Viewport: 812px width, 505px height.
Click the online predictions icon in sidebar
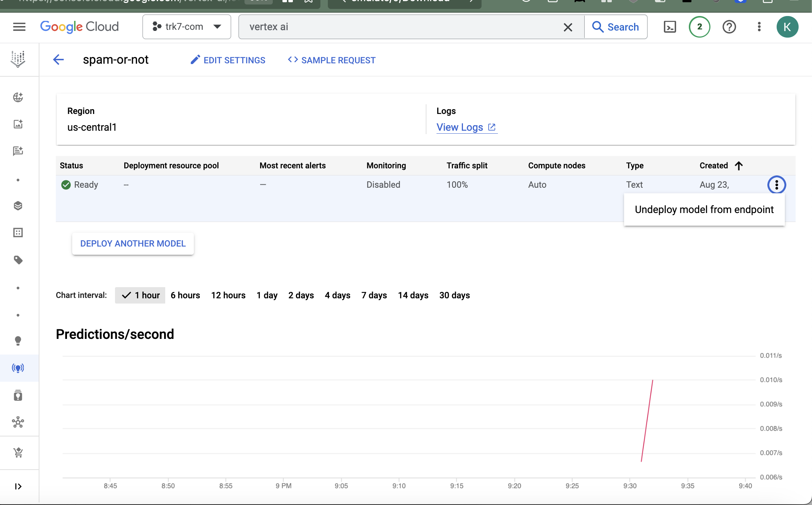point(18,368)
